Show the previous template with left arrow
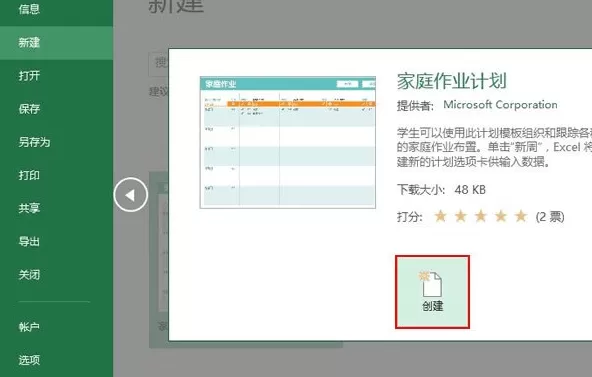 click(131, 195)
